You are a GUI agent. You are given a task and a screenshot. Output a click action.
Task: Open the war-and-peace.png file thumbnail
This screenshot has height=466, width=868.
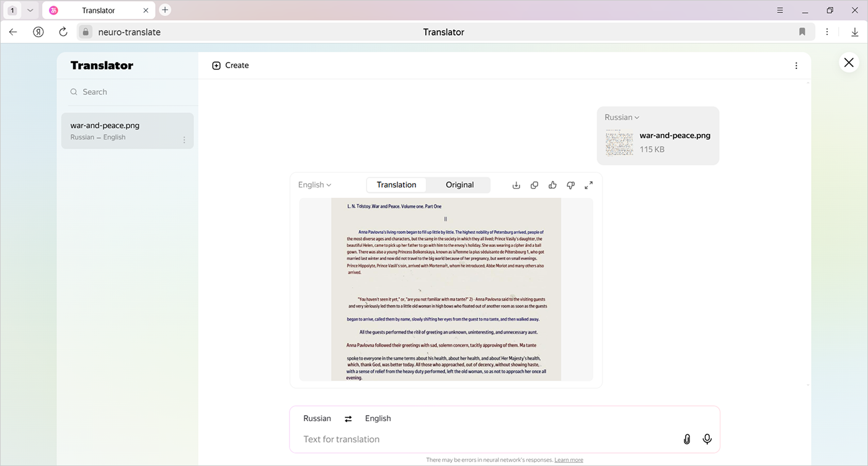point(618,142)
